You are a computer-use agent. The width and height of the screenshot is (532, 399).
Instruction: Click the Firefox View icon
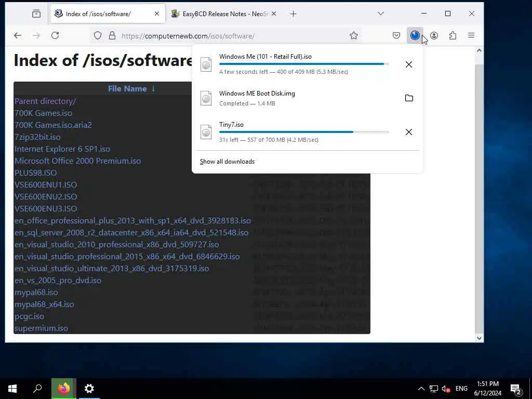tap(36, 14)
